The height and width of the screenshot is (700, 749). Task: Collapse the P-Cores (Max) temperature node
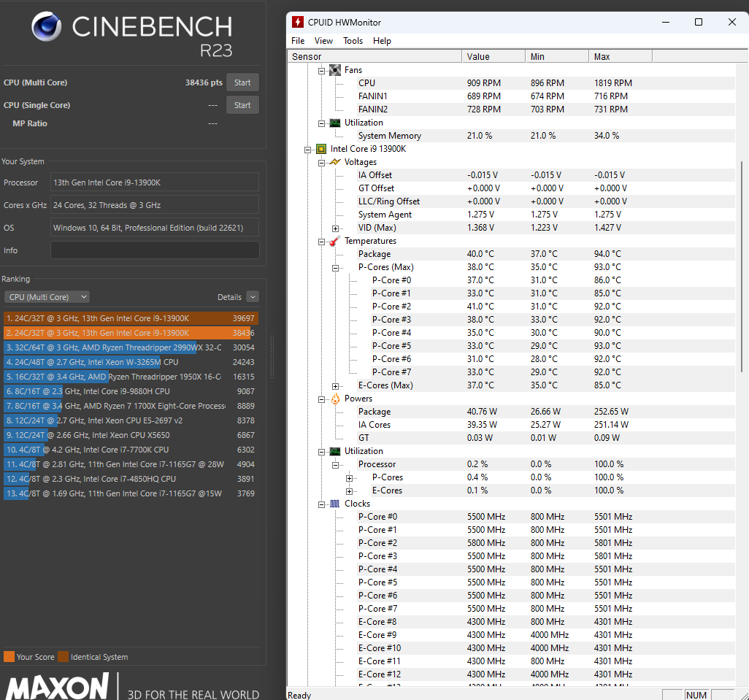[335, 268]
